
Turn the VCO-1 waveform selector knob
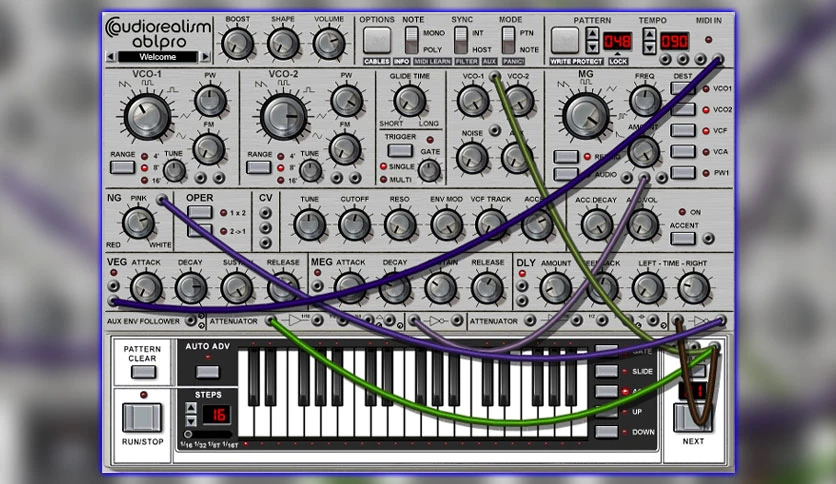[x=147, y=116]
